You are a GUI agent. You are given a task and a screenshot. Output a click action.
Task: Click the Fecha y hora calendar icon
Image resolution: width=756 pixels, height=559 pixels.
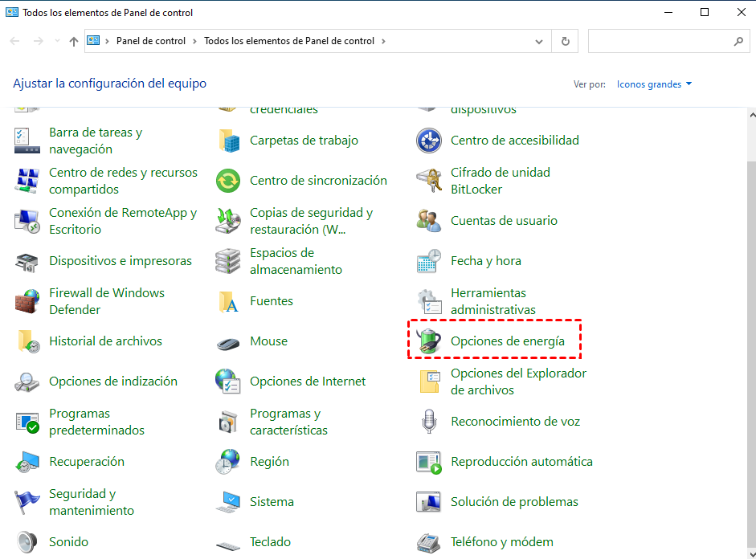tap(429, 261)
